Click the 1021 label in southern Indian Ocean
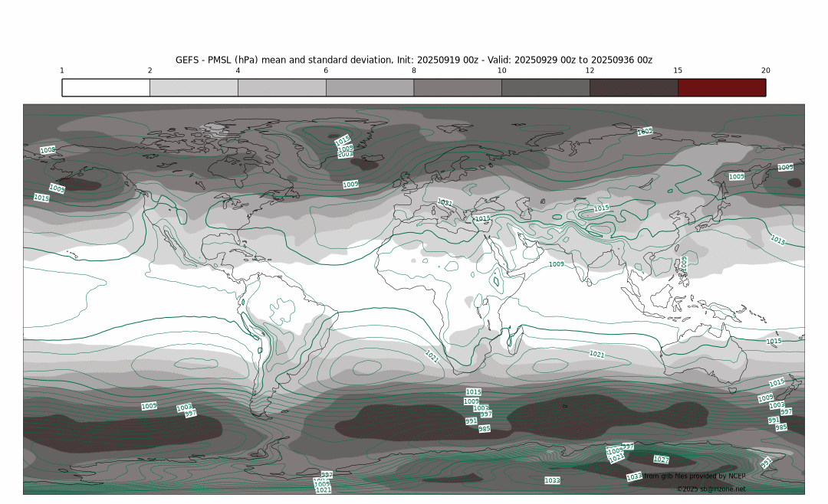828x504 pixels. click(596, 354)
